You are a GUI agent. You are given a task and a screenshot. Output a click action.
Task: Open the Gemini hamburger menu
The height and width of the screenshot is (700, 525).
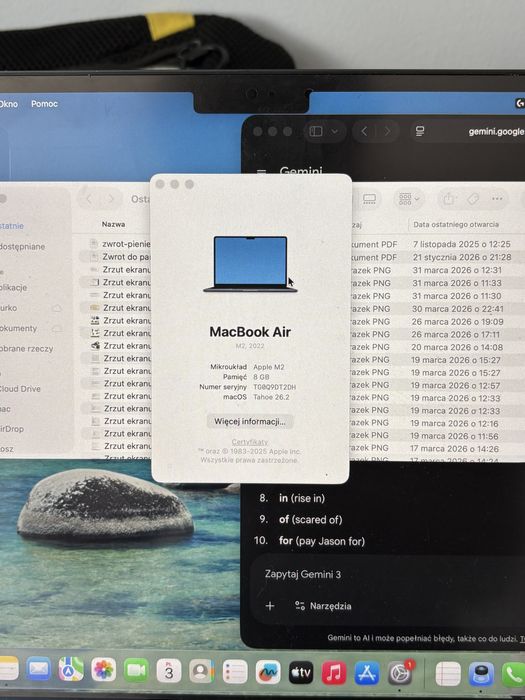[262, 172]
